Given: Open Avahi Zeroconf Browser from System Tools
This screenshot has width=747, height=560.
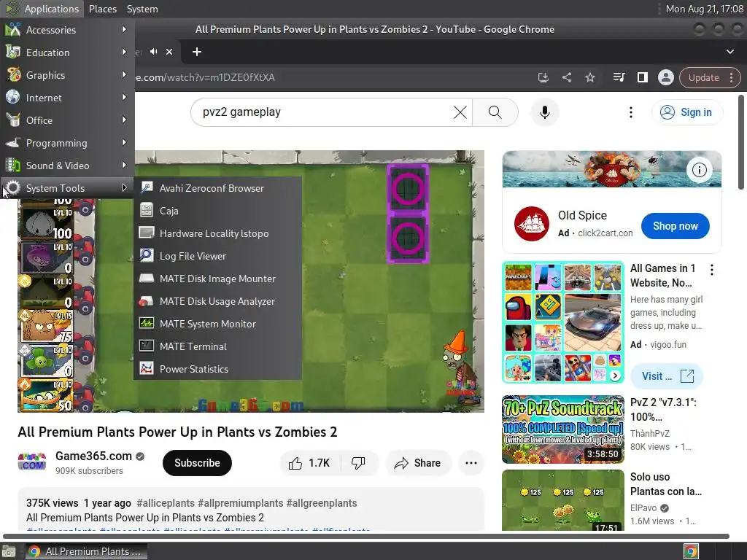Looking at the screenshot, I should tap(217, 188).
